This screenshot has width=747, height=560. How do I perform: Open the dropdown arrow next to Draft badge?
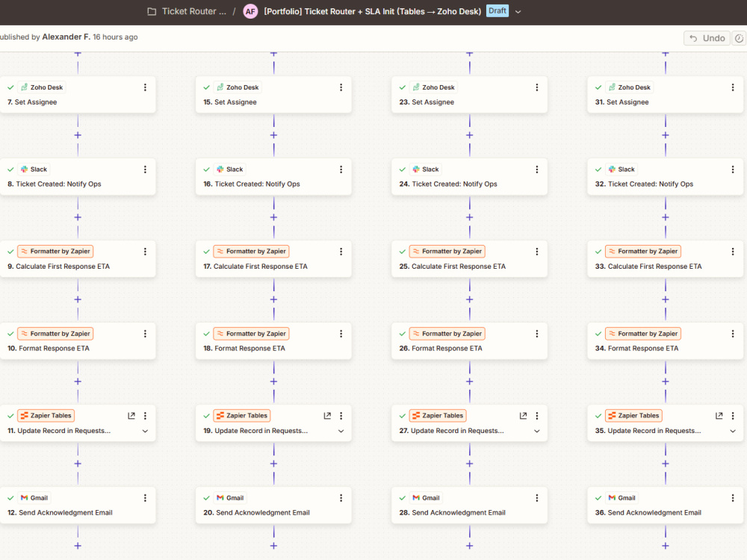pyautogui.click(x=518, y=12)
